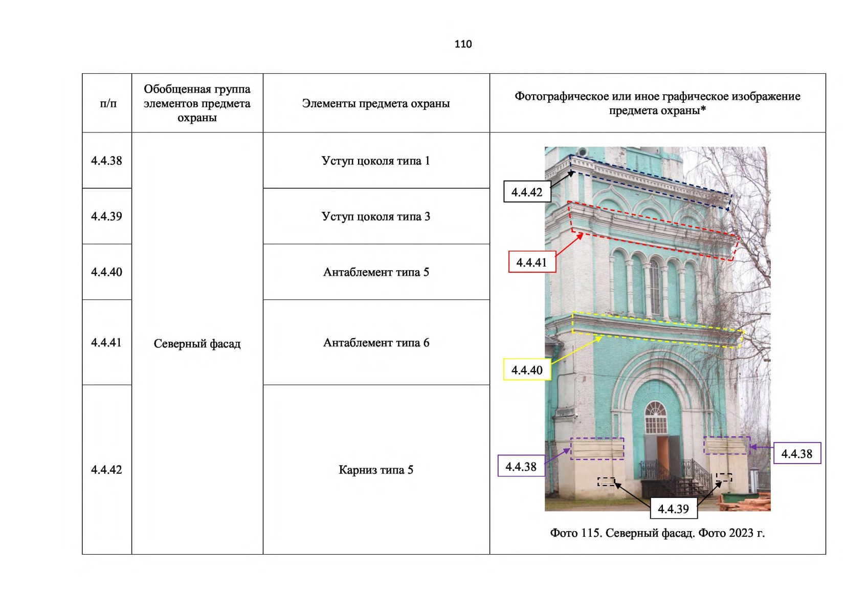Click table row number cell 4.4.38
Screen dimensions: 868x614
click(x=106, y=161)
